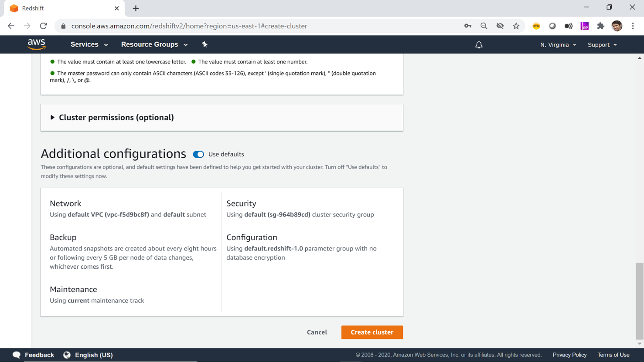Open the Support dropdown menu

[602, 45]
